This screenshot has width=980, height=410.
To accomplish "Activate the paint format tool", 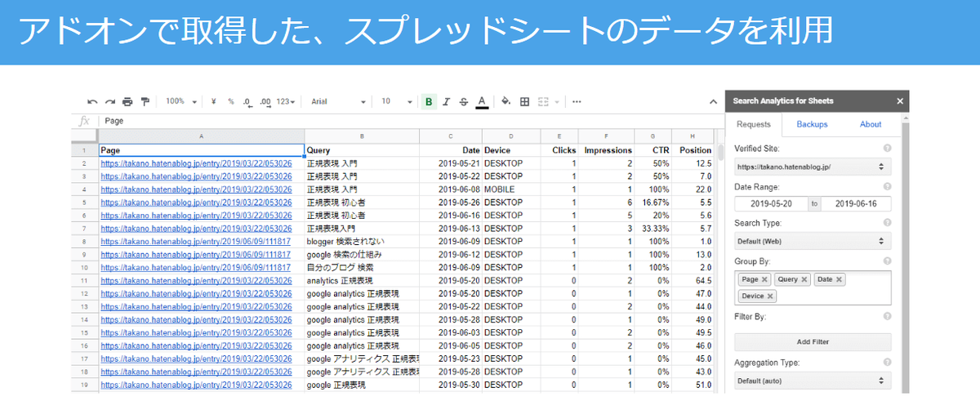I will click(x=145, y=102).
